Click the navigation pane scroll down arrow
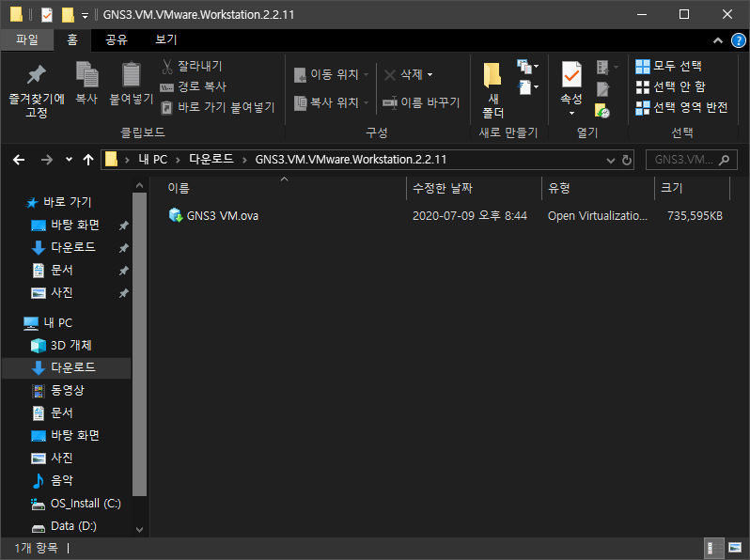Viewport: 750px width, 560px height. [x=139, y=529]
